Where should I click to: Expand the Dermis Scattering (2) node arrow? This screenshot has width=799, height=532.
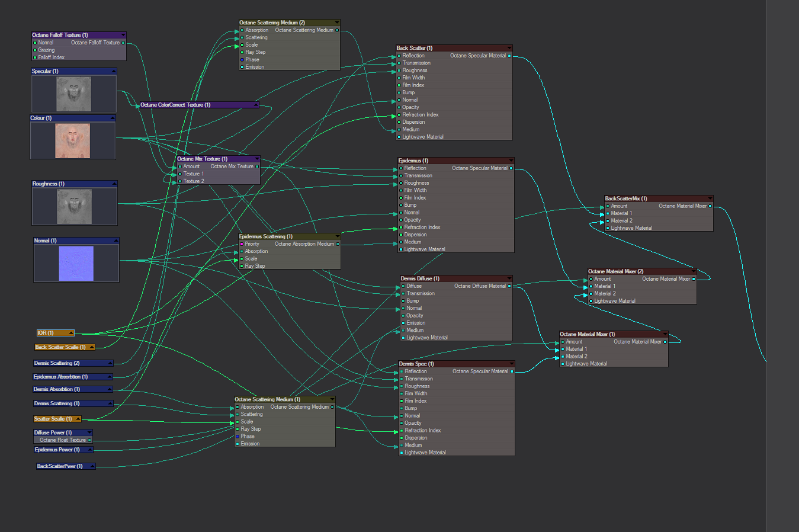pos(110,363)
